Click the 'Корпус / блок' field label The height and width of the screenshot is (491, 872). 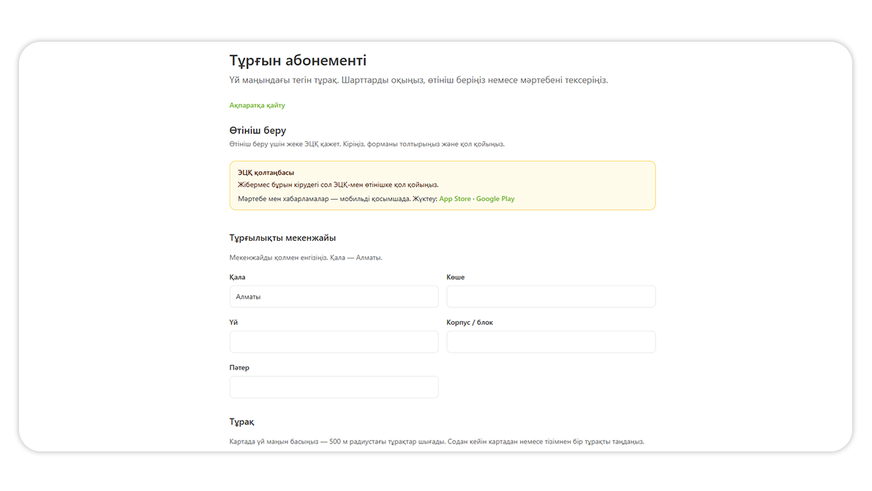469,323
